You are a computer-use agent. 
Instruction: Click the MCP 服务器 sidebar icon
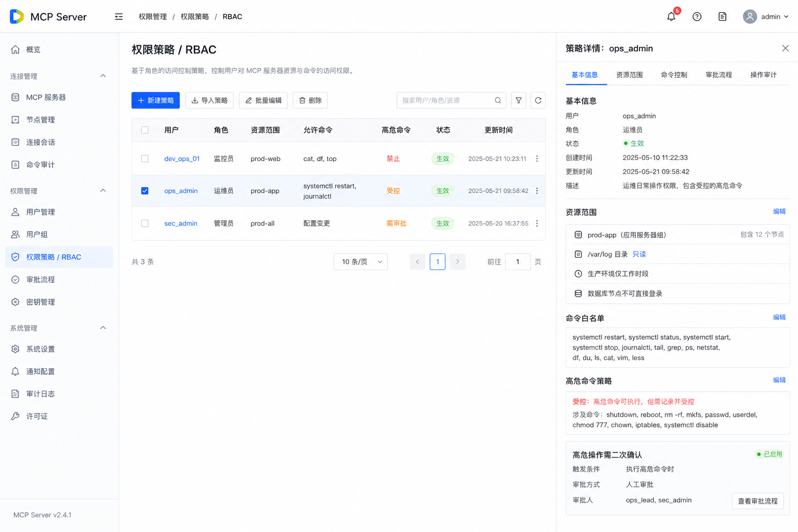(x=16, y=97)
